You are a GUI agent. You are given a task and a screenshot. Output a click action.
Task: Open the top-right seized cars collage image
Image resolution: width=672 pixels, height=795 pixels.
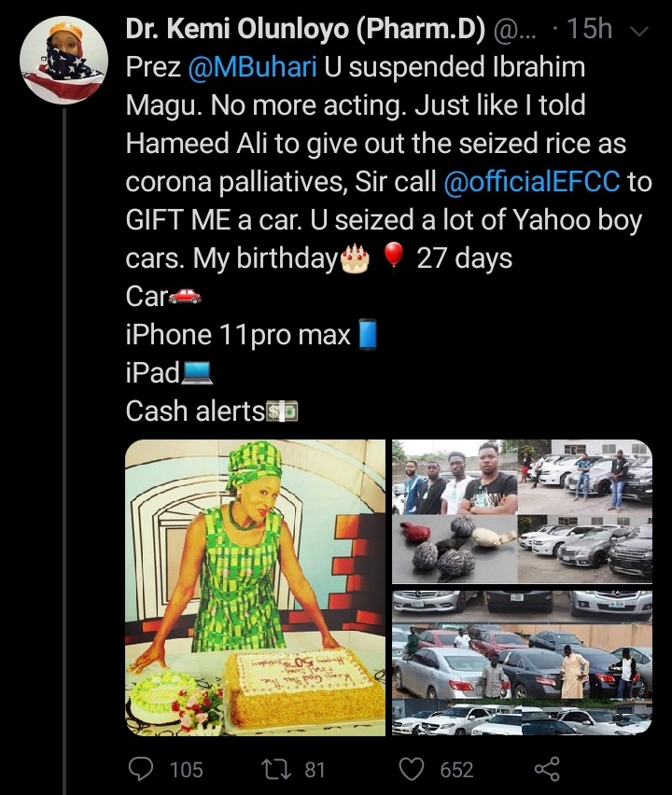pos(522,511)
